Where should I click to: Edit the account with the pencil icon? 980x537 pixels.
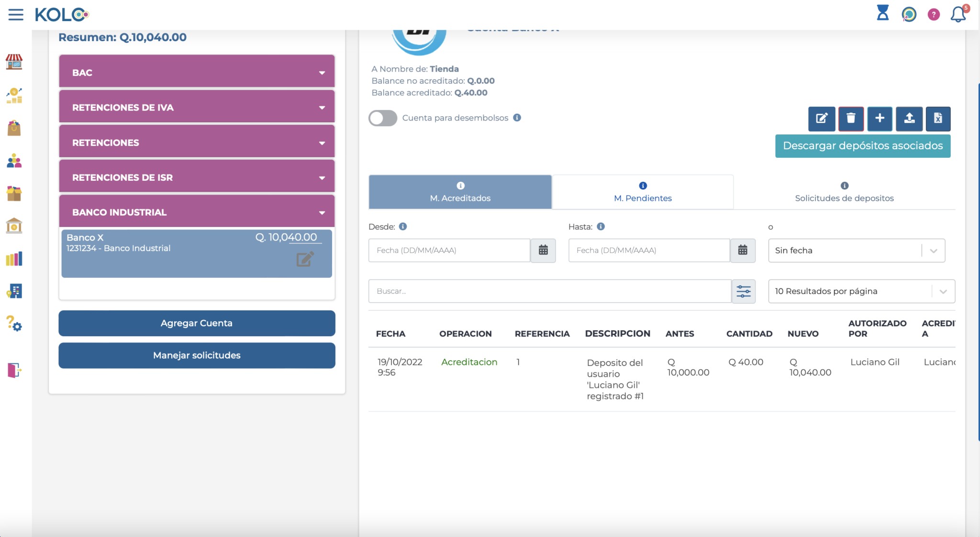pyautogui.click(x=821, y=119)
